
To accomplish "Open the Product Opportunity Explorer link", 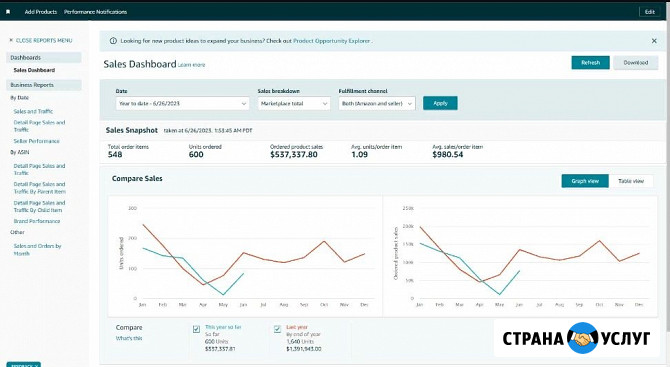I will [332, 41].
